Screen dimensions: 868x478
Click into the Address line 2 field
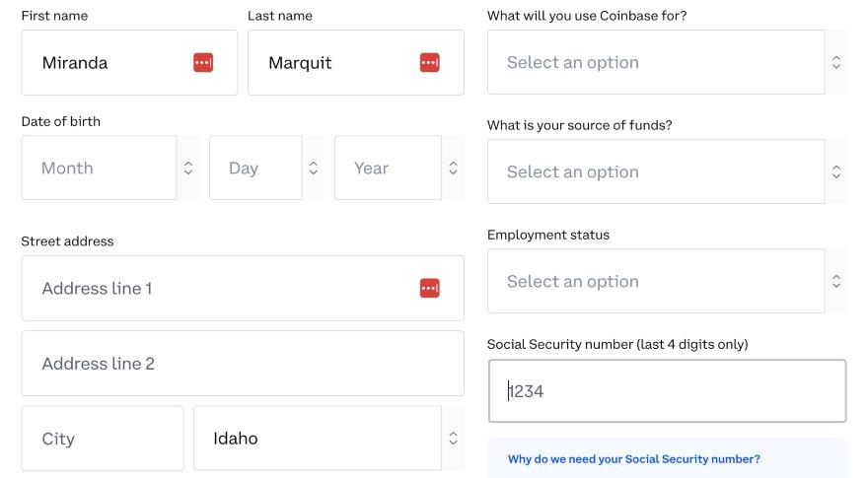coord(243,364)
